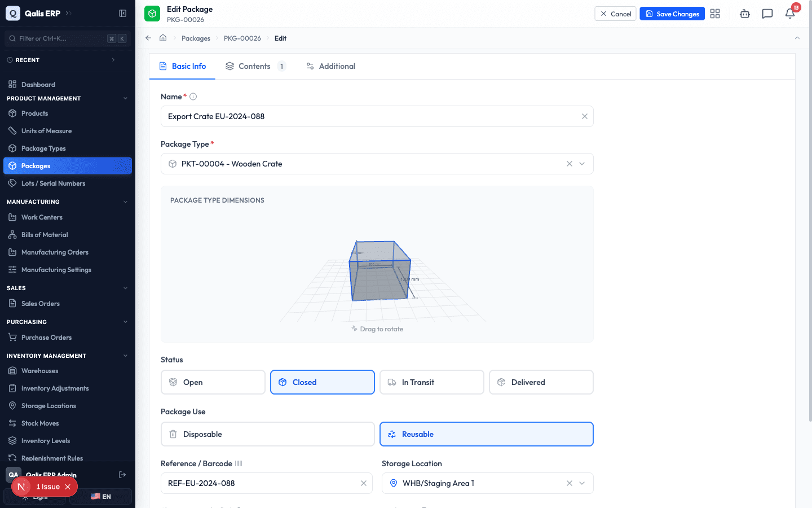Go back with the arrow icon
The height and width of the screenshot is (508, 812).
click(x=148, y=38)
